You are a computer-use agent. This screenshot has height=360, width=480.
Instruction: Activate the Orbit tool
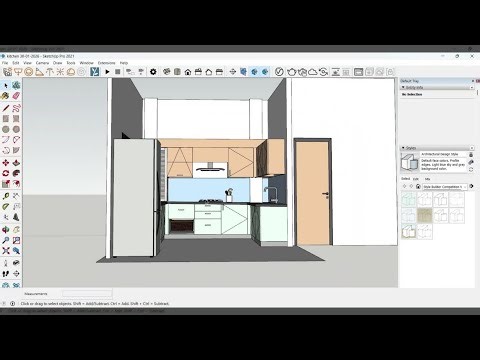[x=6, y=230]
